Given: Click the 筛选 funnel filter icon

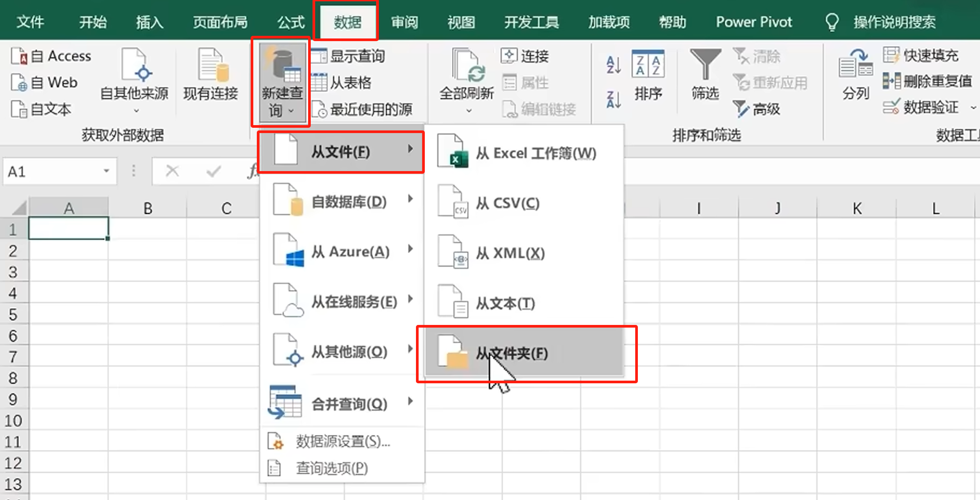Looking at the screenshot, I should (705, 65).
